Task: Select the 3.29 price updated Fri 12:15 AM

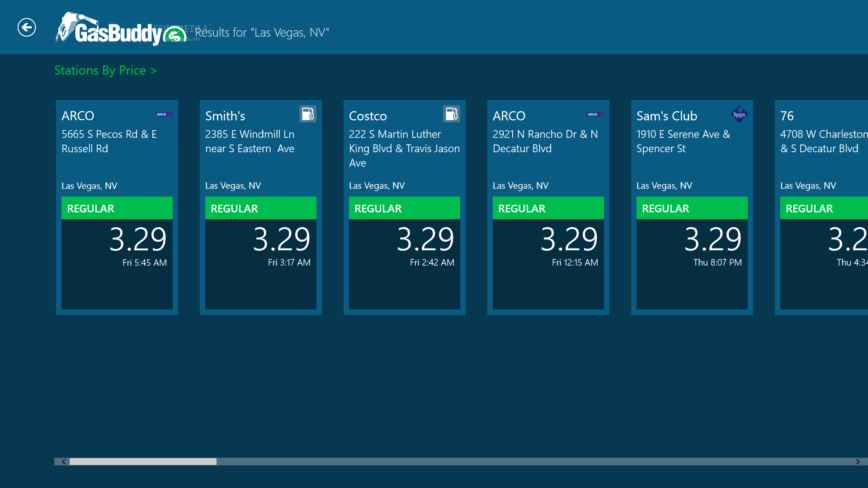Action: click(569, 239)
